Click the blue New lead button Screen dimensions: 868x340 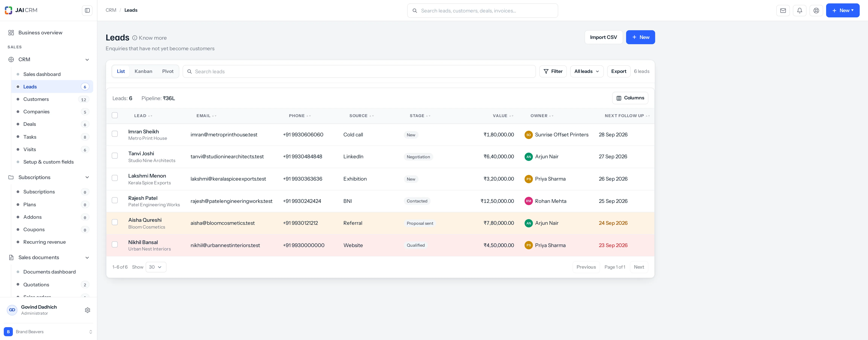[640, 37]
